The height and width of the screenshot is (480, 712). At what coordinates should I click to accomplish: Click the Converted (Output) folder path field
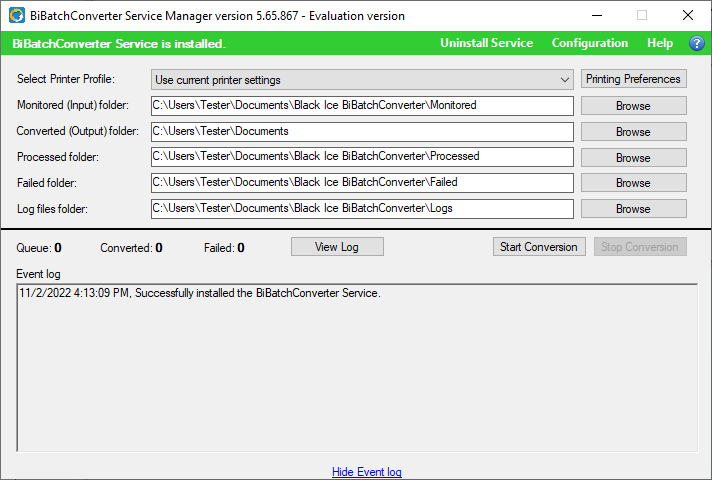362,132
